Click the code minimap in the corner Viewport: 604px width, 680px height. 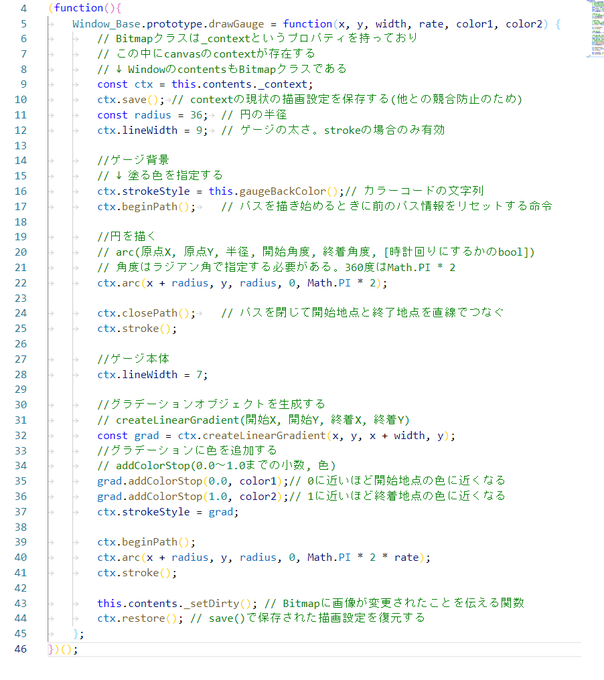pos(597,29)
